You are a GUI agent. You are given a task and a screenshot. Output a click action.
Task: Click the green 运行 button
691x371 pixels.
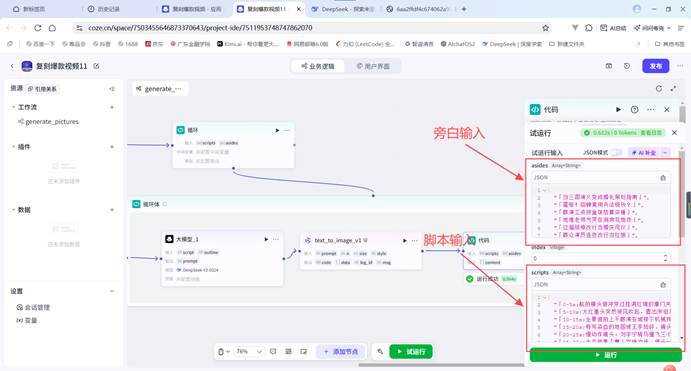point(606,355)
